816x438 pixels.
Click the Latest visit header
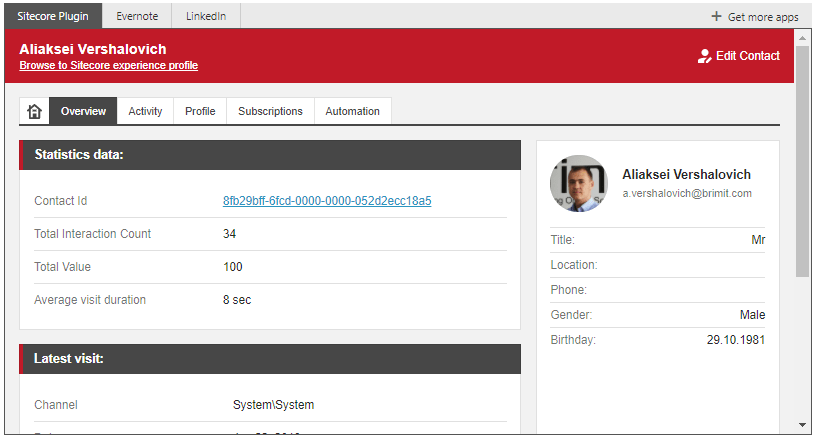click(270, 359)
